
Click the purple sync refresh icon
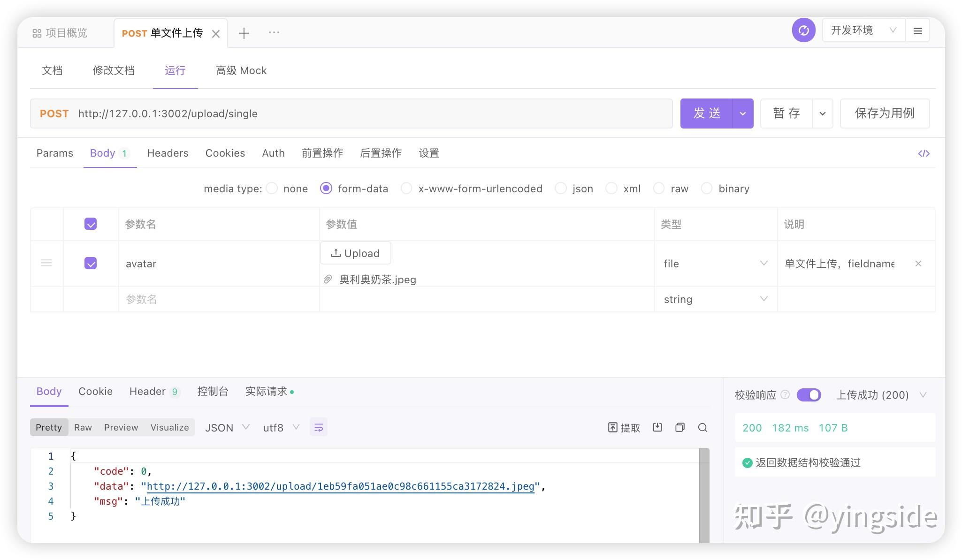point(804,30)
